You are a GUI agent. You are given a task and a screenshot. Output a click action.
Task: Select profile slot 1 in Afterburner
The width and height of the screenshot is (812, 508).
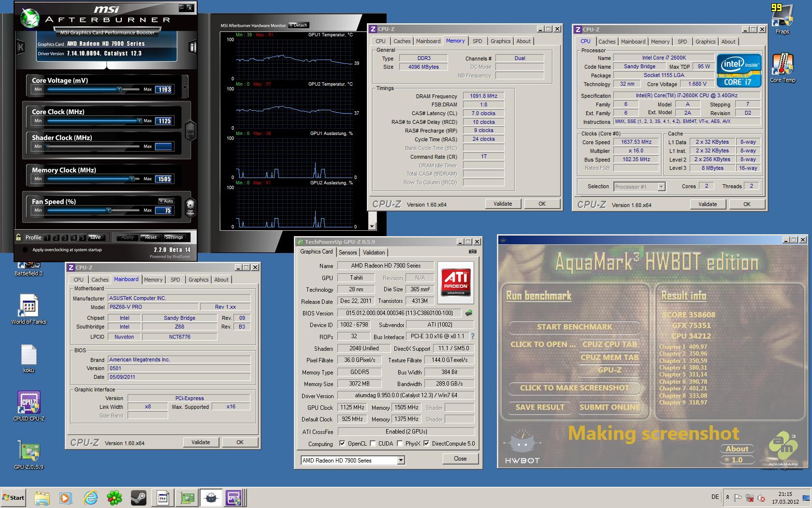pos(47,238)
